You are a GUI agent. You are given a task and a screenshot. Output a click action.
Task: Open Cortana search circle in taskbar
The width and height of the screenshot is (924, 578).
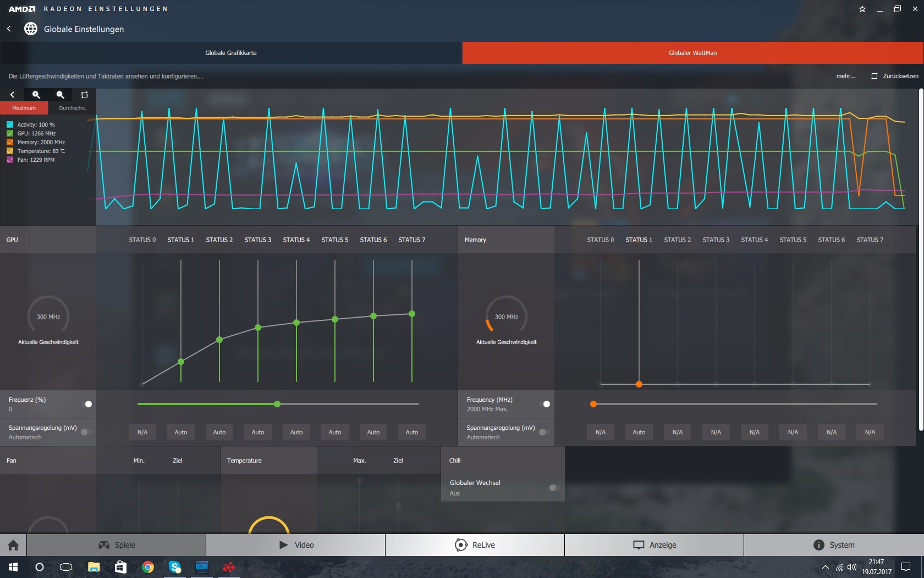(x=40, y=567)
